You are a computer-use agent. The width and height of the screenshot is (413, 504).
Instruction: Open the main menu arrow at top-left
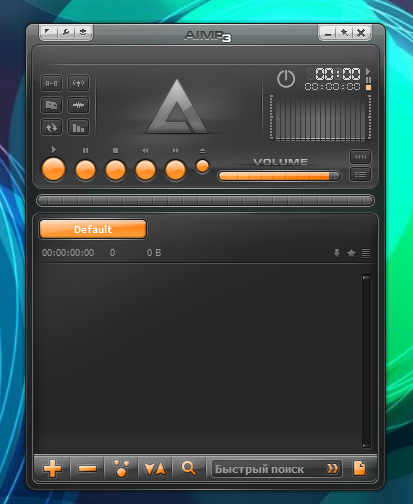tap(48, 32)
